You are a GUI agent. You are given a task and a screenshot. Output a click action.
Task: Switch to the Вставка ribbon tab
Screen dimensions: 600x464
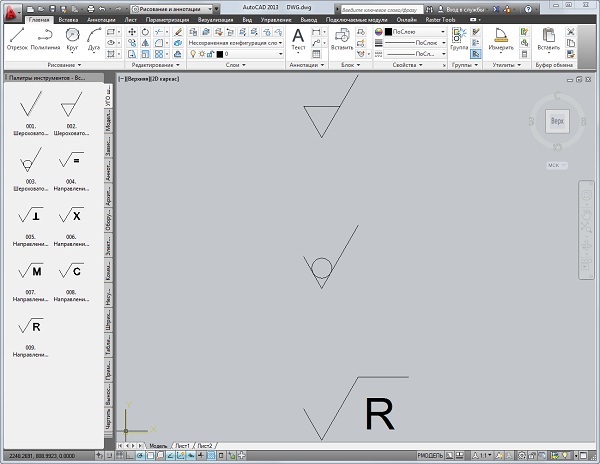[70, 19]
